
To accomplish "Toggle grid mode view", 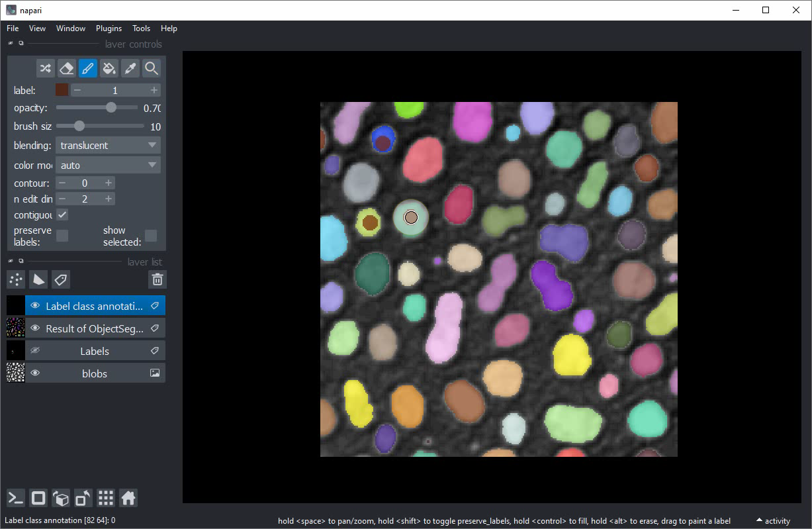I will (x=106, y=498).
